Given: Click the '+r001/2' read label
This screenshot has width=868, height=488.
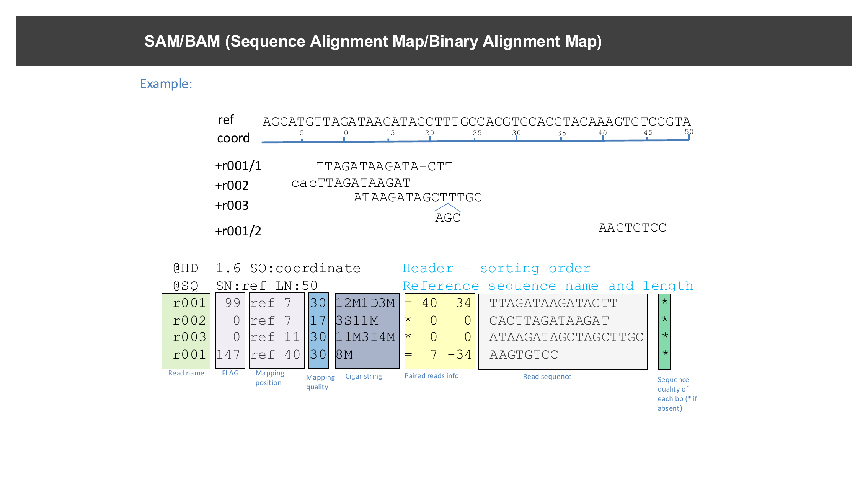Looking at the screenshot, I should click(238, 231).
